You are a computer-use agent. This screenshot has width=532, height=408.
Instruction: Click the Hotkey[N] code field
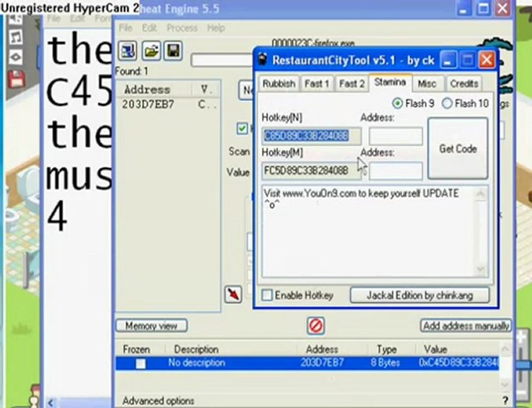pyautogui.click(x=311, y=136)
